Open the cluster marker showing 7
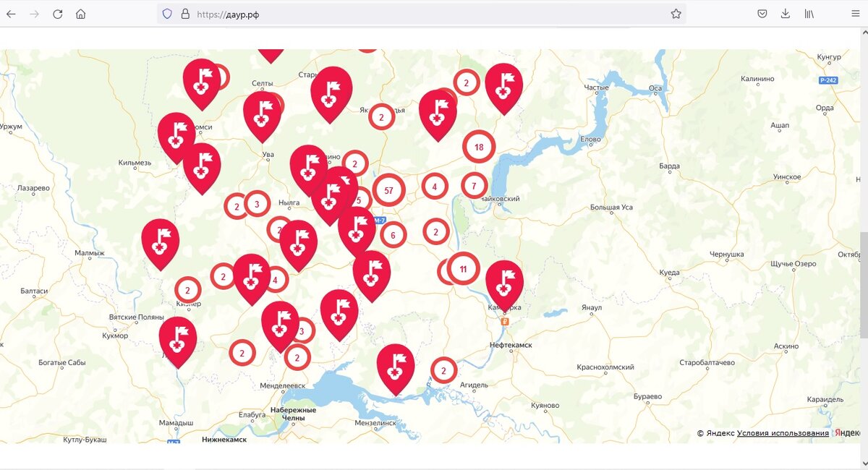 coord(475,186)
